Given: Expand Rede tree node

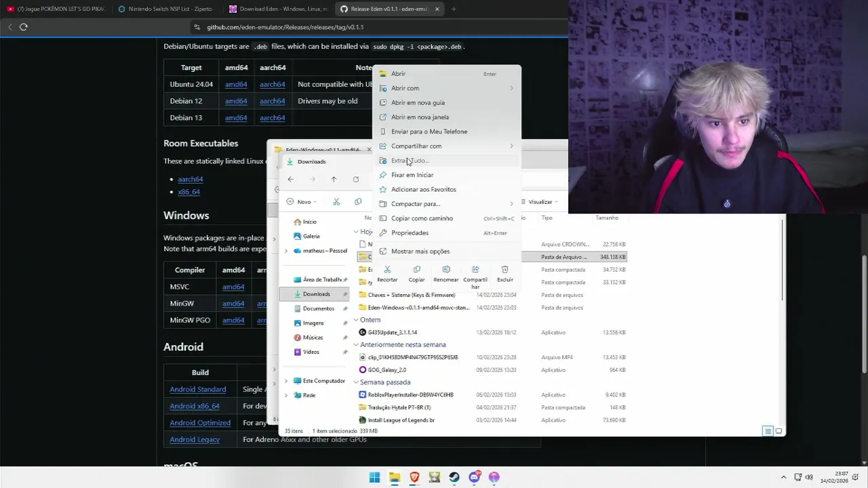Looking at the screenshot, I should 286,395.
